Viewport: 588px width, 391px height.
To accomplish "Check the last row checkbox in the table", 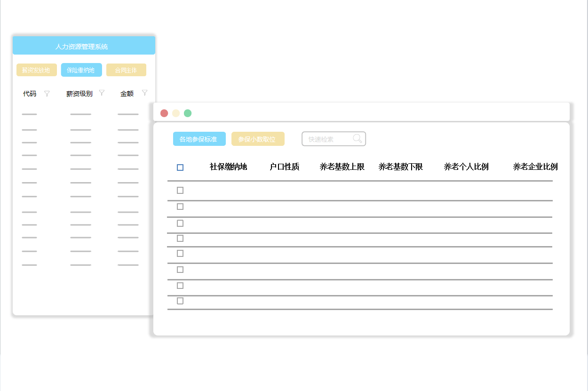I will point(180,301).
